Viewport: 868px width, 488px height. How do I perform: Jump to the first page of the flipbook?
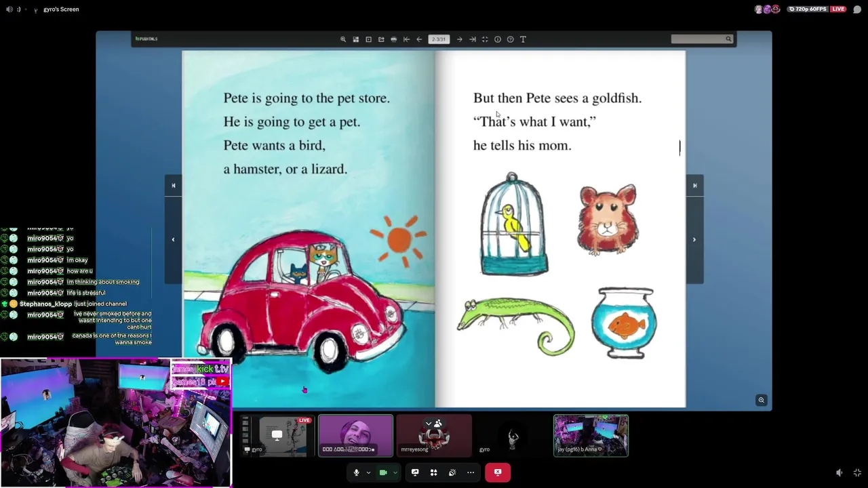[x=406, y=39]
